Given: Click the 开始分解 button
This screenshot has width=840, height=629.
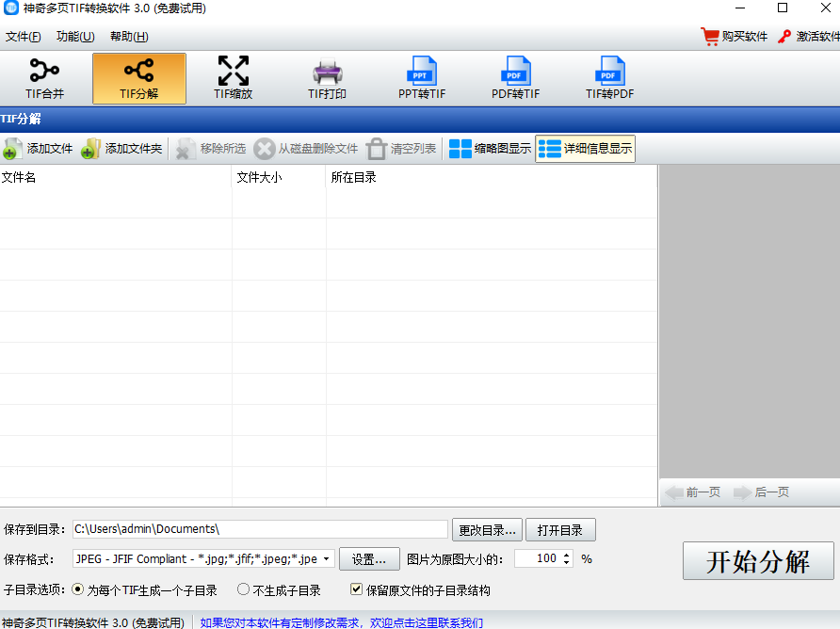Looking at the screenshot, I should coord(758,560).
